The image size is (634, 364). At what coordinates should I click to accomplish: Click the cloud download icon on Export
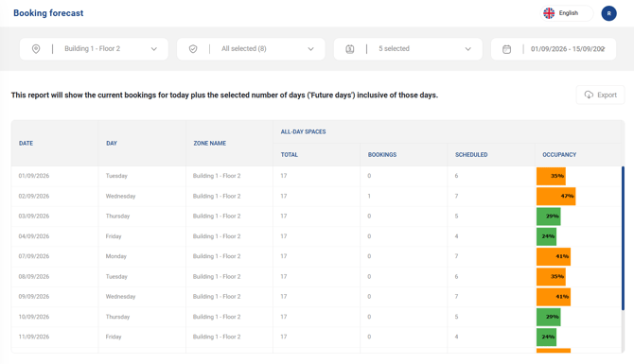click(x=589, y=95)
